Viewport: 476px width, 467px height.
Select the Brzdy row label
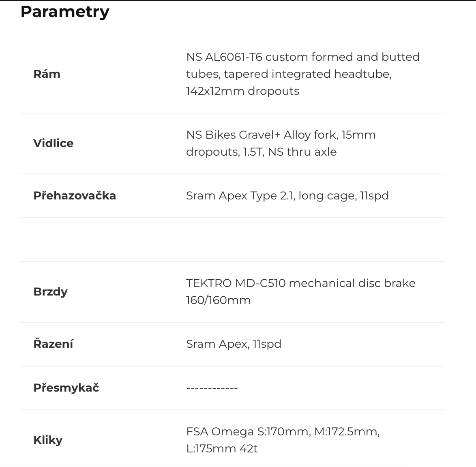(x=50, y=292)
